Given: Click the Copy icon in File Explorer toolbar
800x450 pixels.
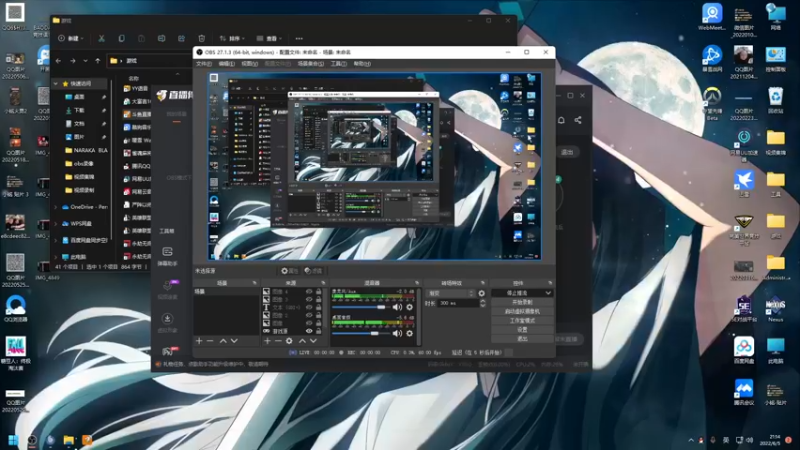Looking at the screenshot, I should tap(121, 38).
